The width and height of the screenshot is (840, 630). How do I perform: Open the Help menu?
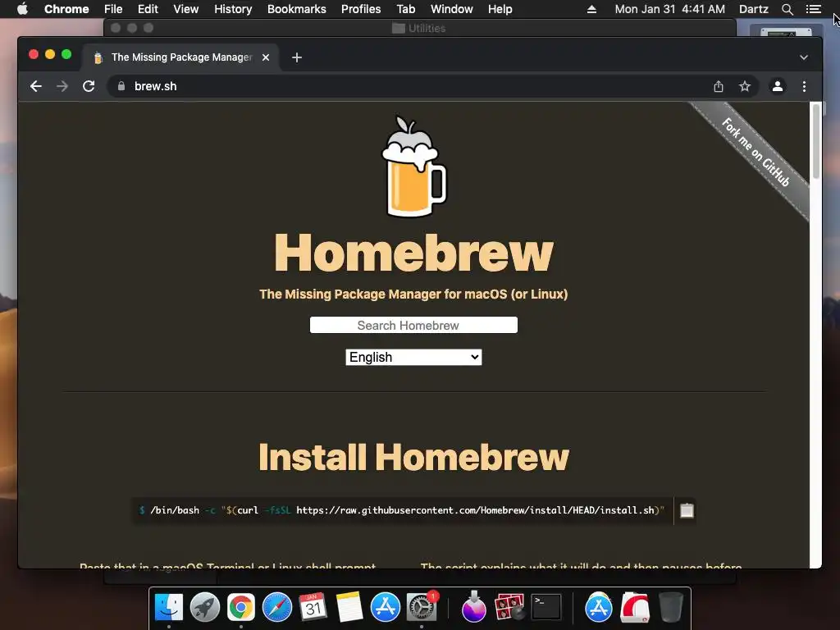pos(500,9)
